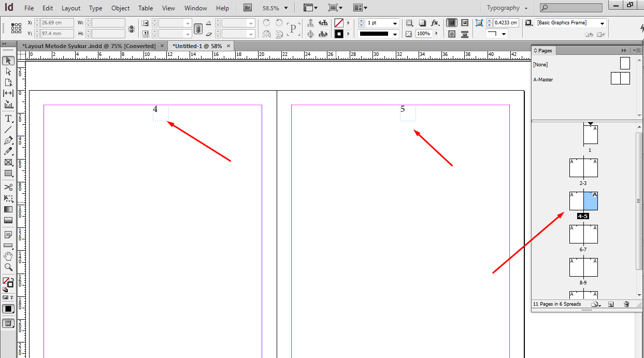644x358 pixels.
Task: Select the Gradient Swatch tool
Action: (x=8, y=209)
